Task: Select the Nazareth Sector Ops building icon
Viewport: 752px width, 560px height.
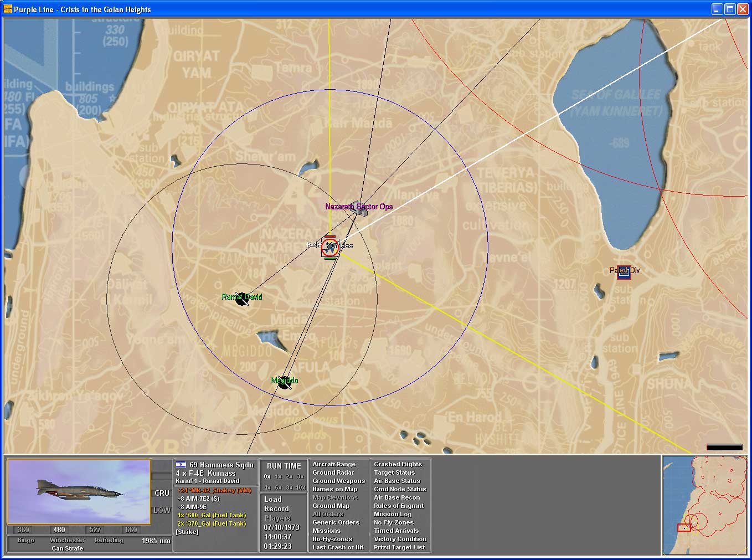Action: [x=360, y=209]
